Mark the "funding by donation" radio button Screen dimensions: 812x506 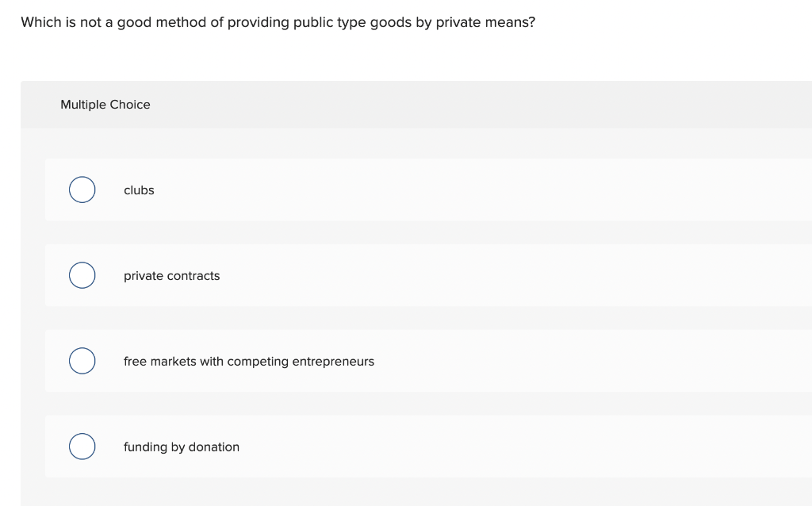tap(82, 447)
